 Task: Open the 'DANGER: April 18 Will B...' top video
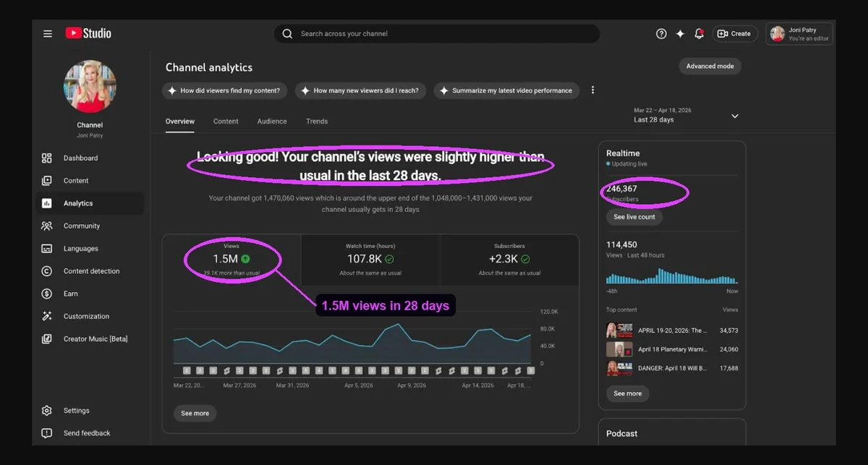pos(672,368)
